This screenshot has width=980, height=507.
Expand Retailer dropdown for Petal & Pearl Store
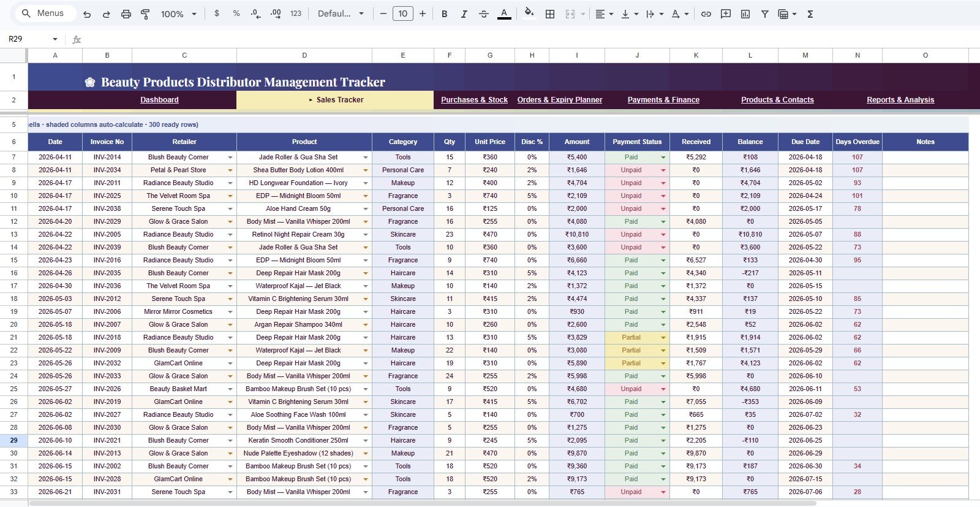[230, 170]
